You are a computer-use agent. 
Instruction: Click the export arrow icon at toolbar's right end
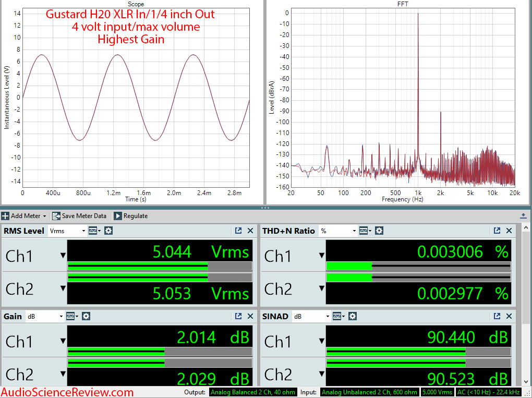tap(523, 216)
